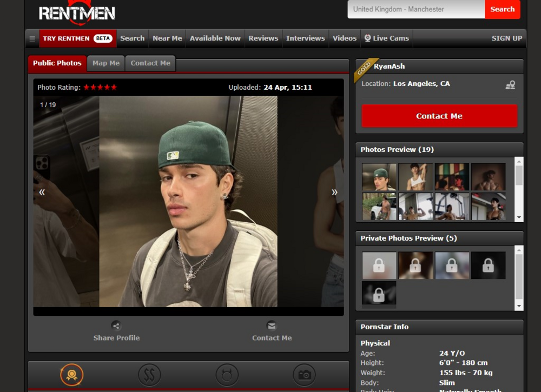This screenshot has width=541, height=392.
Task: Click the envelope Contact Me icon
Action: tap(272, 325)
